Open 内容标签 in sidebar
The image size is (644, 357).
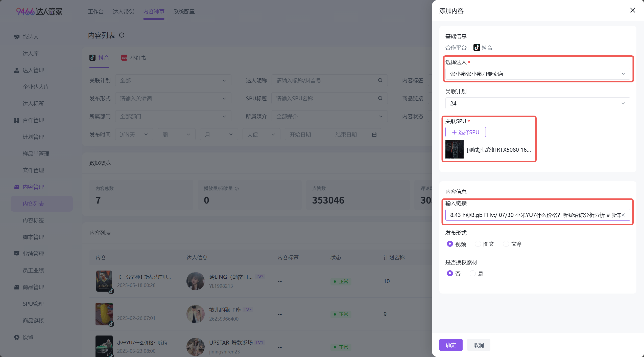coord(33,220)
